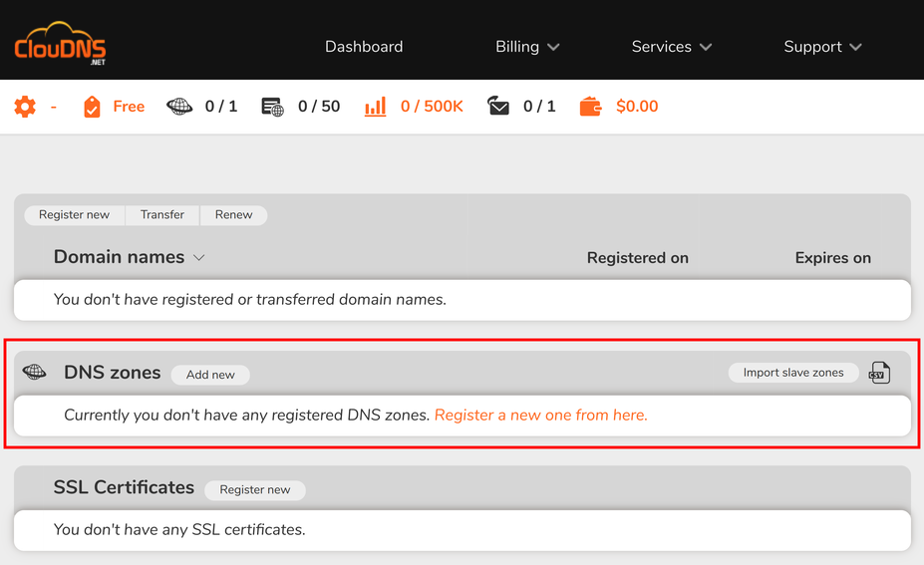
Task: Expand the Domain names sort chevron
Action: 199,258
